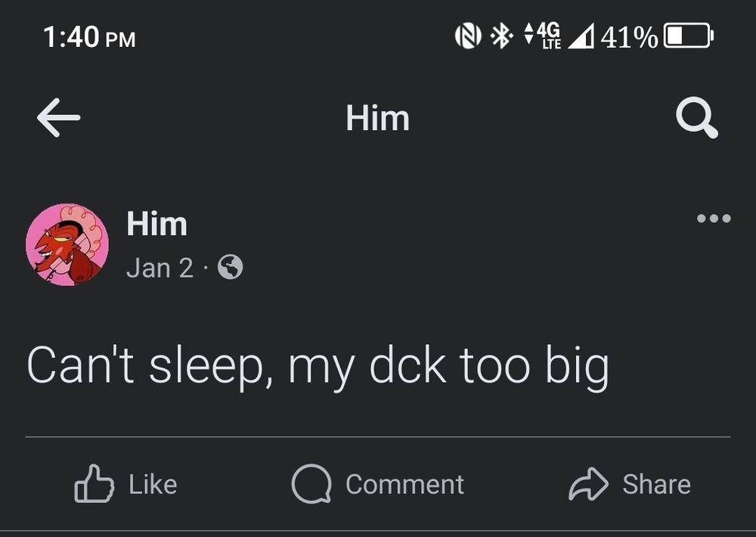Tap the battery icon in status bar
Viewport: 756px width, 537px height.
pos(689,36)
